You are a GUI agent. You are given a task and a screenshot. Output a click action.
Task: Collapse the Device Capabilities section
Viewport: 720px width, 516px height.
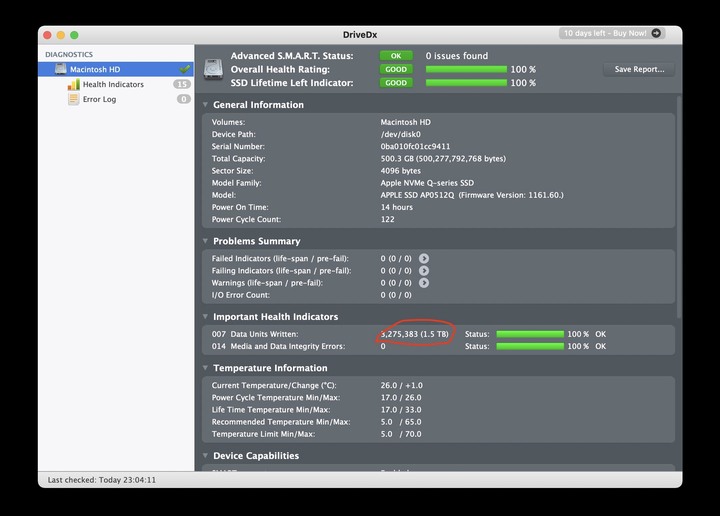click(205, 456)
